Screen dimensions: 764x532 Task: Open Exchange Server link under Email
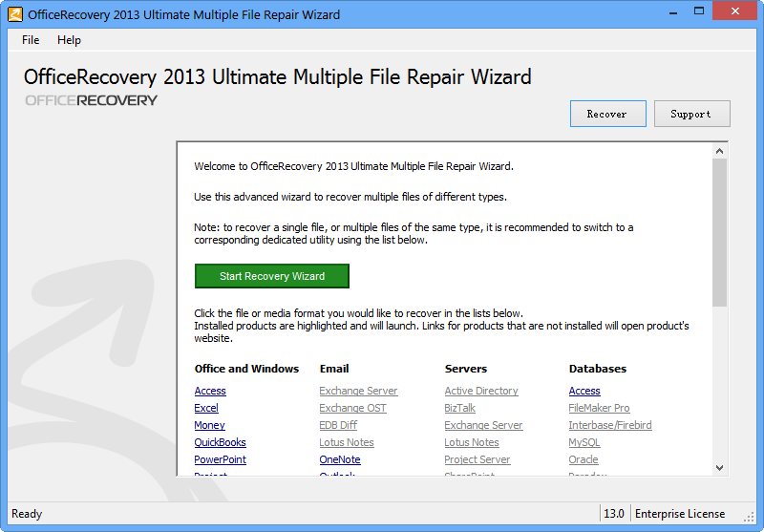pos(359,391)
